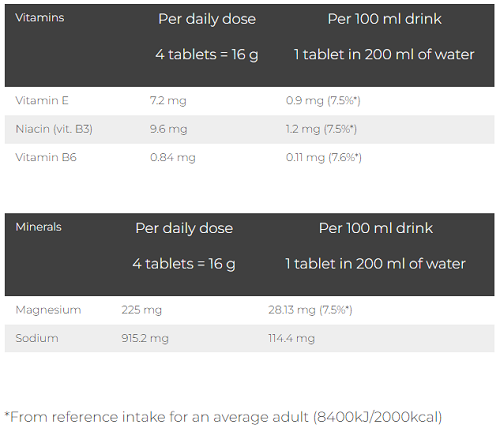500x432 pixels.
Task: Click the Magnesium row label
Action: pyautogui.click(x=48, y=310)
